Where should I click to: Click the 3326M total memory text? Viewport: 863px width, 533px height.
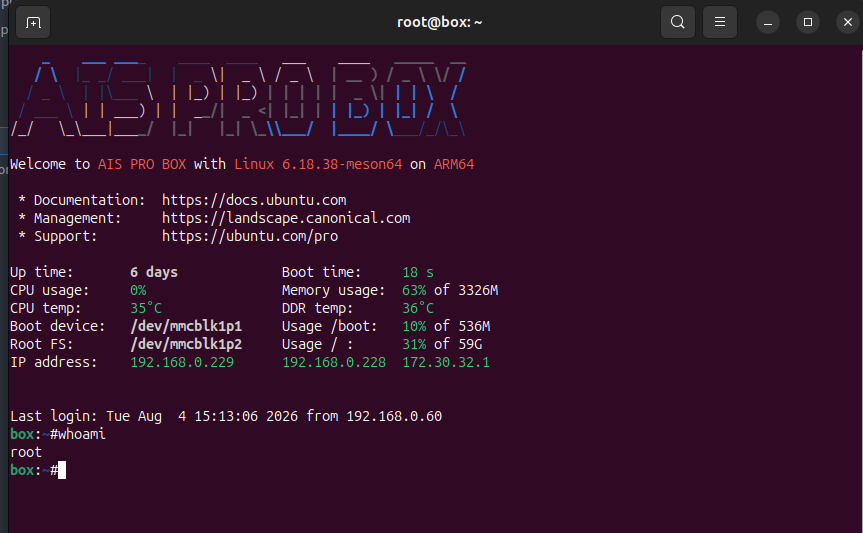coord(478,290)
